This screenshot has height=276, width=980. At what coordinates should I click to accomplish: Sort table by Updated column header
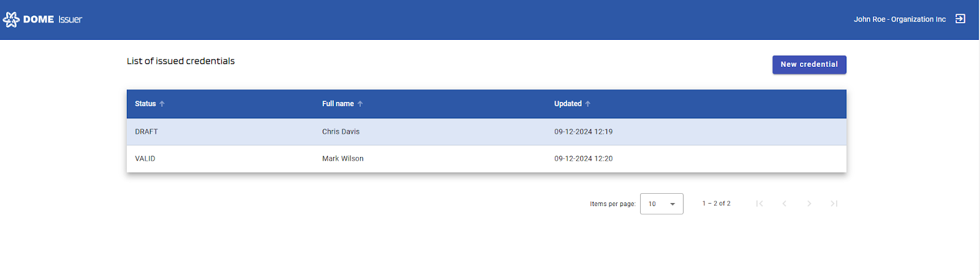pos(568,104)
